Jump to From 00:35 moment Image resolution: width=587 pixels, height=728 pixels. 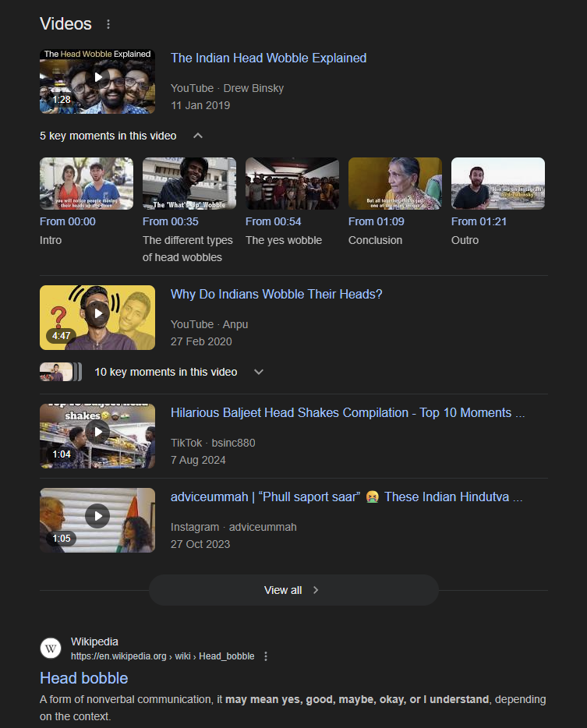pos(171,221)
